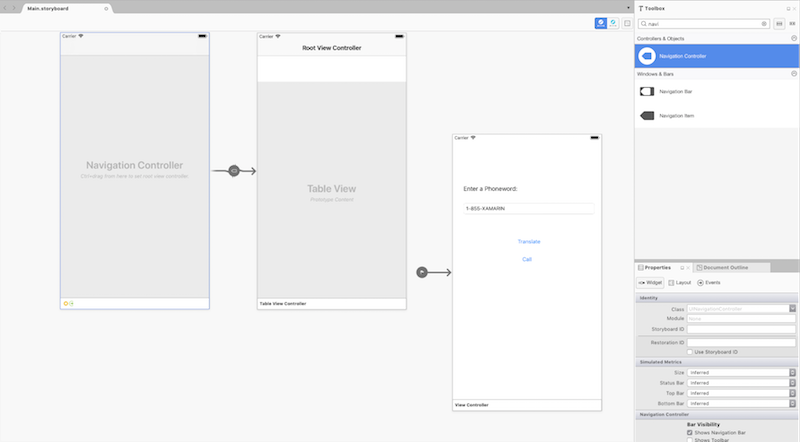Select the Navigation Controller scene body

(135, 177)
